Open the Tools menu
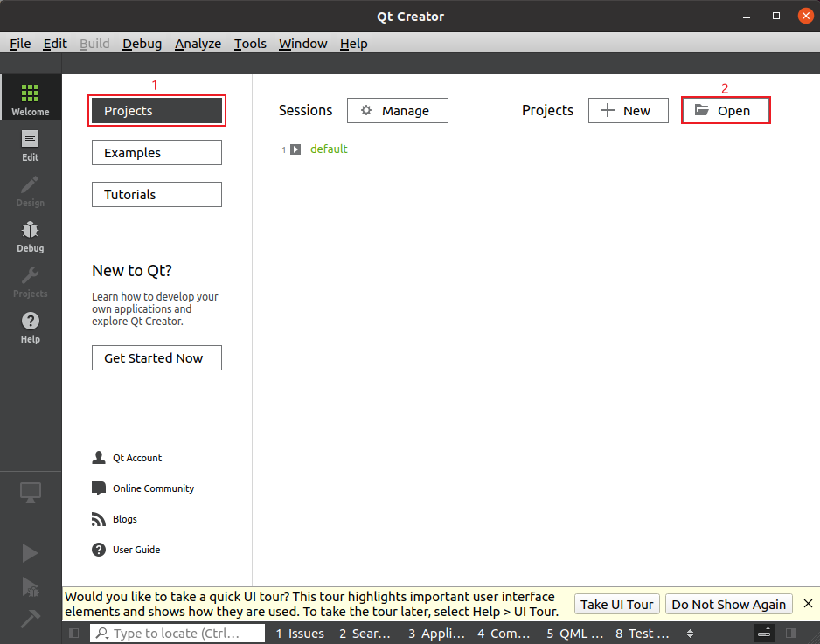Image resolution: width=820 pixels, height=644 pixels. point(250,44)
